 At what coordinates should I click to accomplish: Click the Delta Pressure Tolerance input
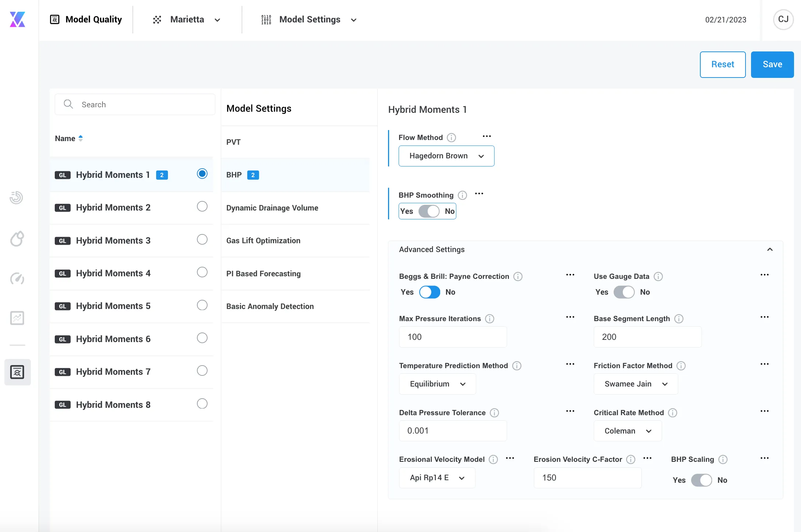coord(453,431)
